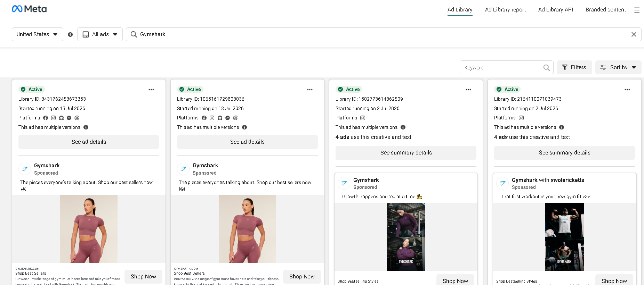The width and height of the screenshot is (644, 285).
Task: Expand the Sort by dropdown
Action: (618, 67)
